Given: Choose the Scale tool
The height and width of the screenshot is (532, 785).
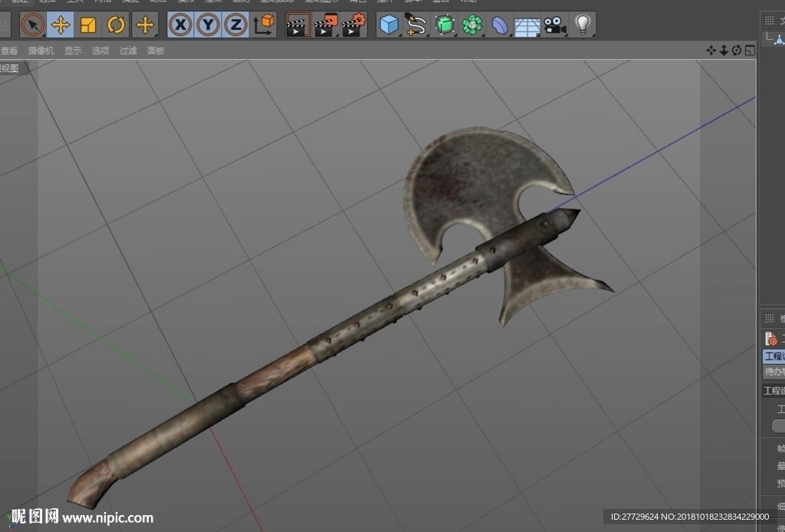Looking at the screenshot, I should tap(88, 25).
